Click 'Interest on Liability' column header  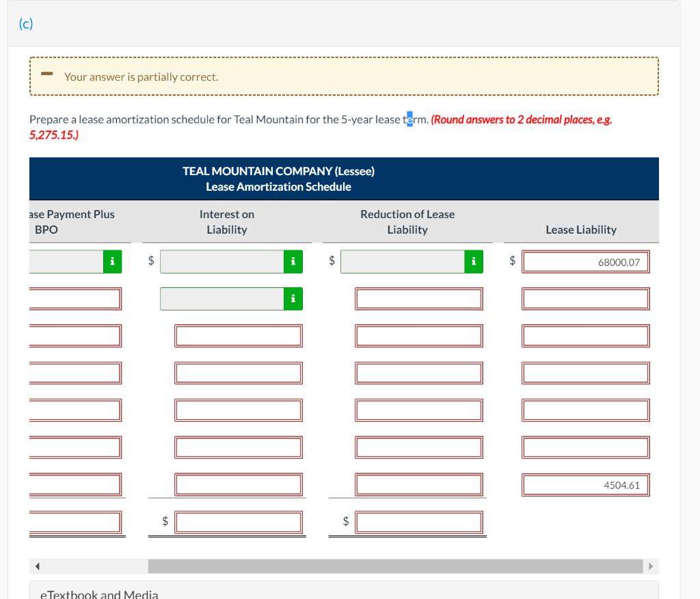[x=227, y=222]
